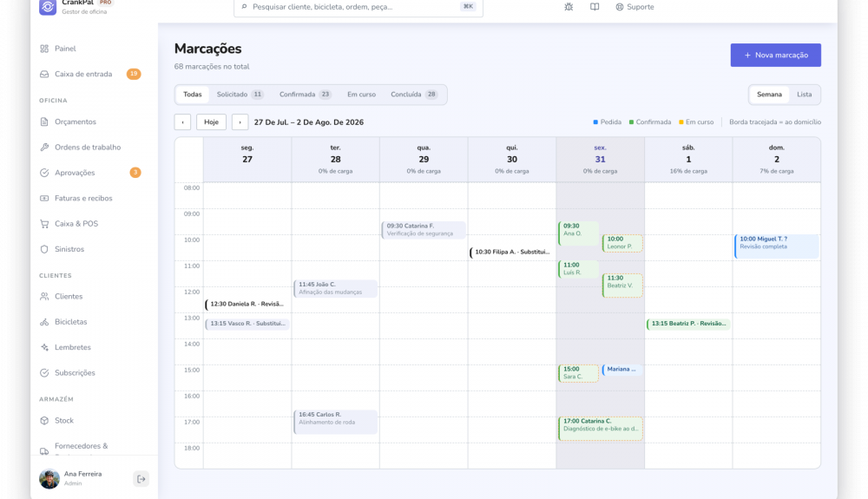Open 17:00 Catarina C. e-bike appointment
Screen dimensions: 868x499
[x=601, y=428]
